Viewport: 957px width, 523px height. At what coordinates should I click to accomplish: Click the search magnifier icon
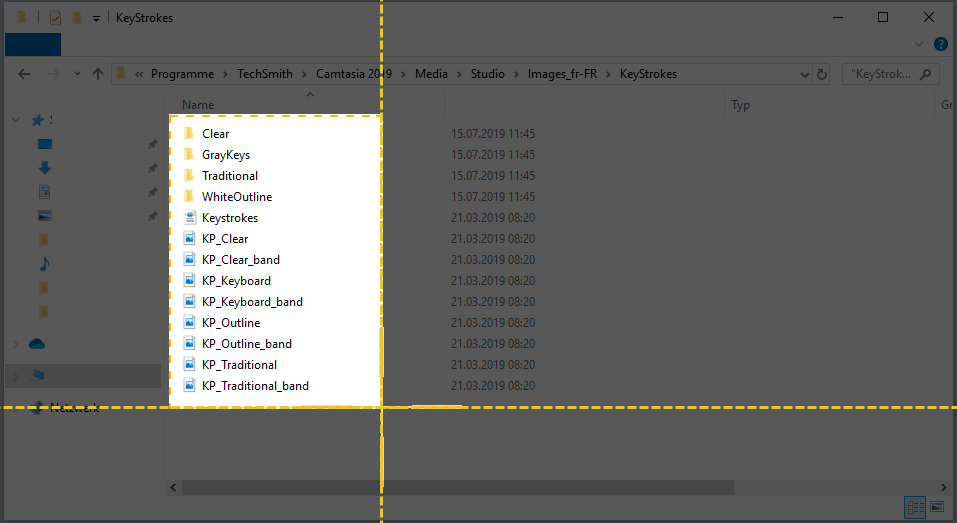[x=926, y=74]
